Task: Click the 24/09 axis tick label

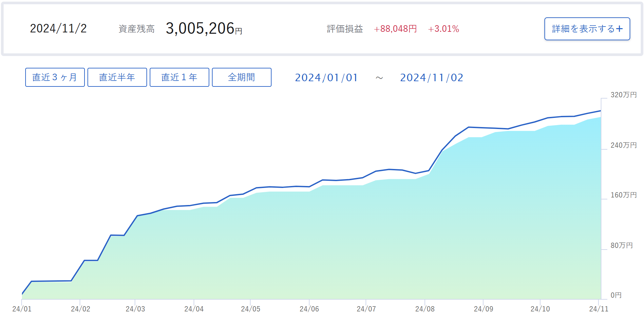Action: pos(483,309)
